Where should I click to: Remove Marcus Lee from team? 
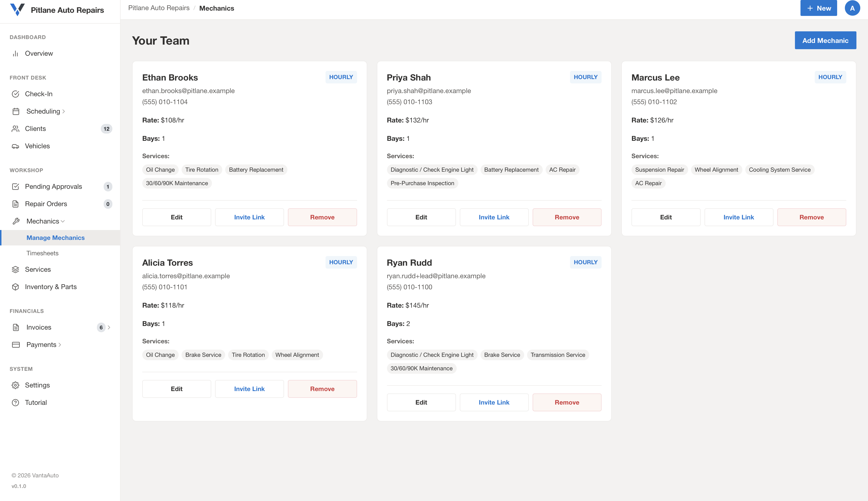812,217
